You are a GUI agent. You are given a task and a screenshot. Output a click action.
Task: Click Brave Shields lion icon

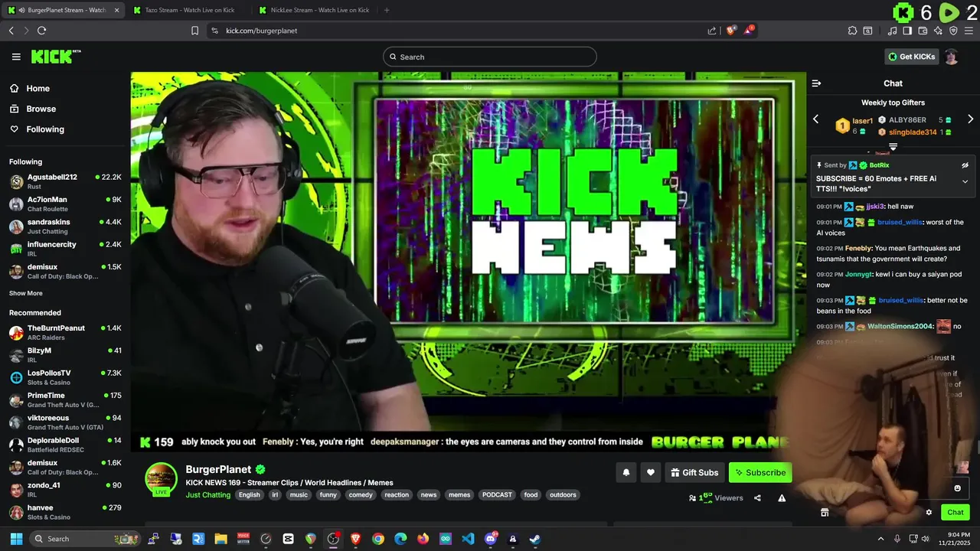[731, 31]
